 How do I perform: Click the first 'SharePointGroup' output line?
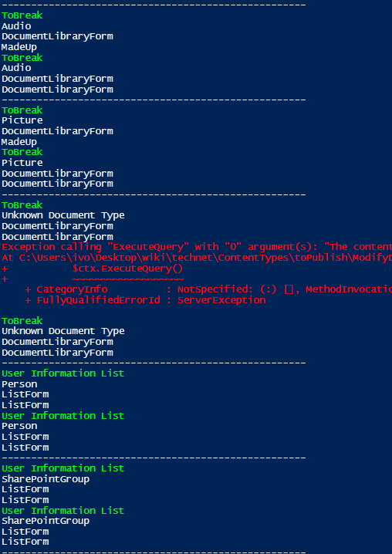pyautogui.click(x=46, y=479)
